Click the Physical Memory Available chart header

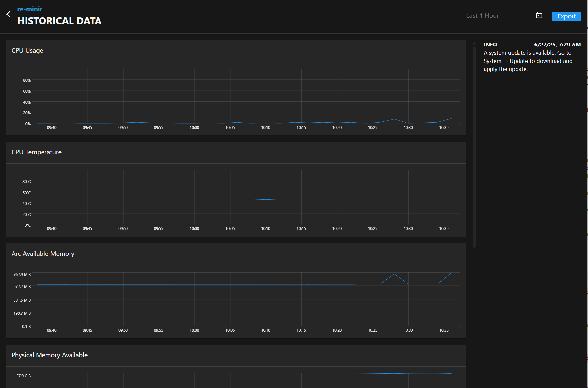49,355
